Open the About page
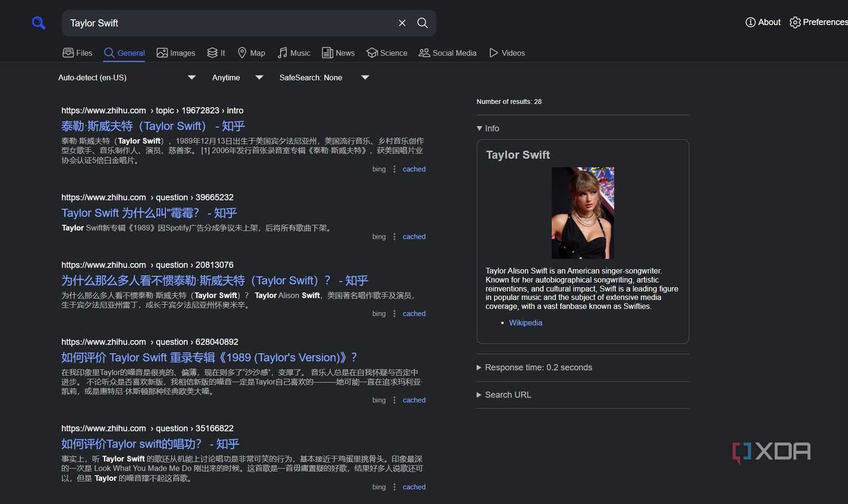 (763, 22)
